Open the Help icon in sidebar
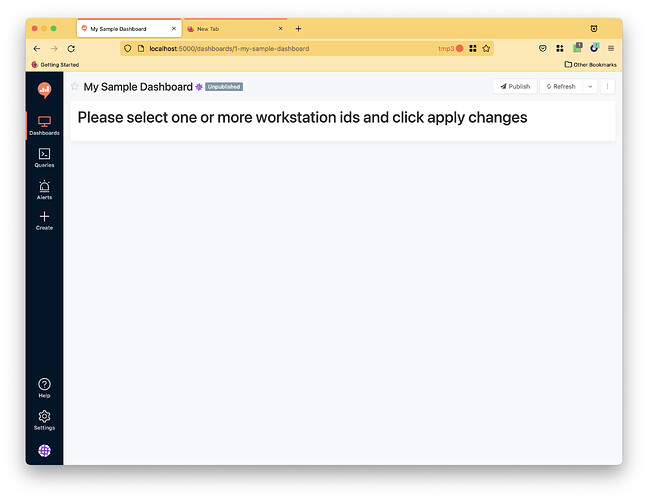649x500 pixels. coord(44,388)
